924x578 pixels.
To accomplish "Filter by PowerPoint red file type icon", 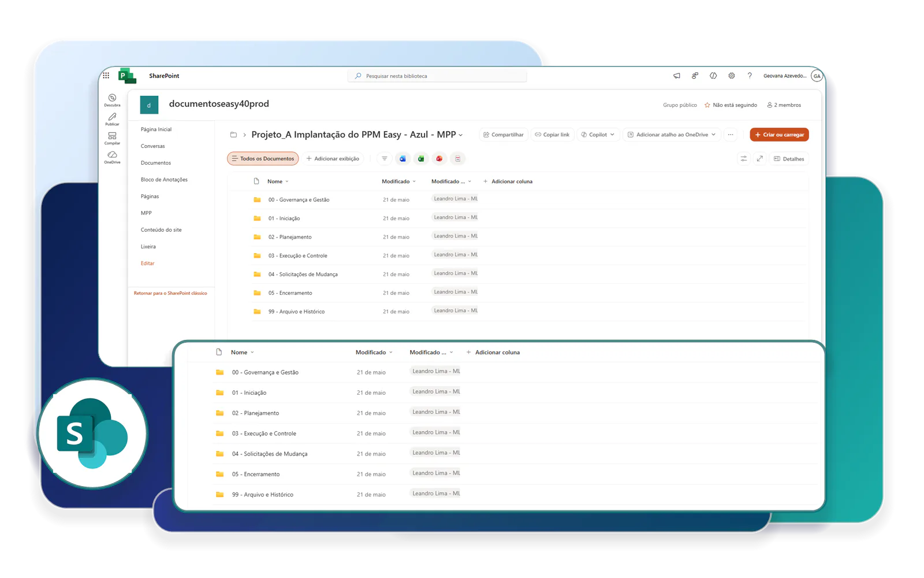I will (x=439, y=158).
